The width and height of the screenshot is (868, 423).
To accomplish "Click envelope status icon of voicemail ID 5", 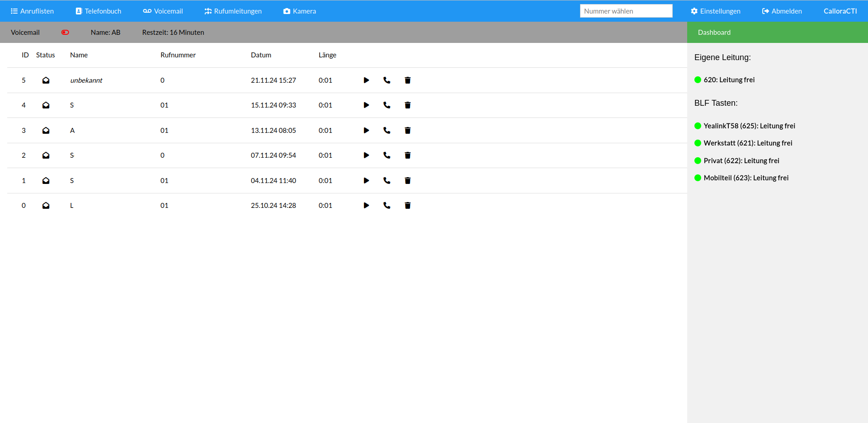I will click(46, 80).
